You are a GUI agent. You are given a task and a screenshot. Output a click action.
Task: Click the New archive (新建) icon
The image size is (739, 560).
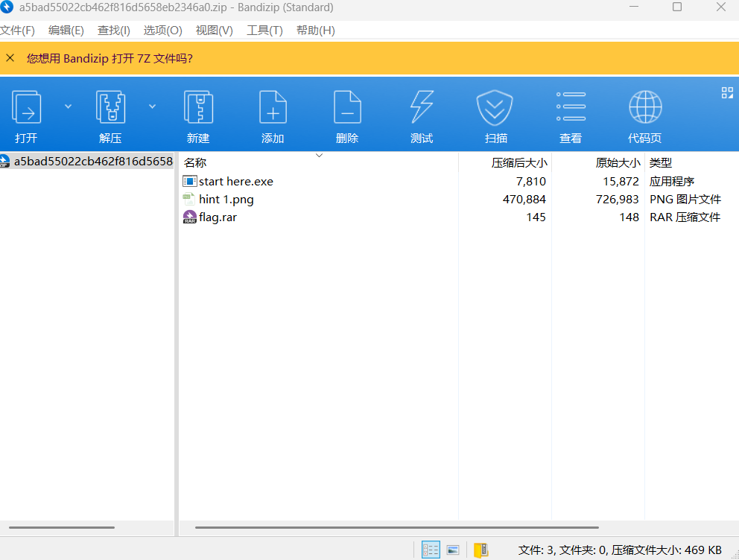point(198,108)
